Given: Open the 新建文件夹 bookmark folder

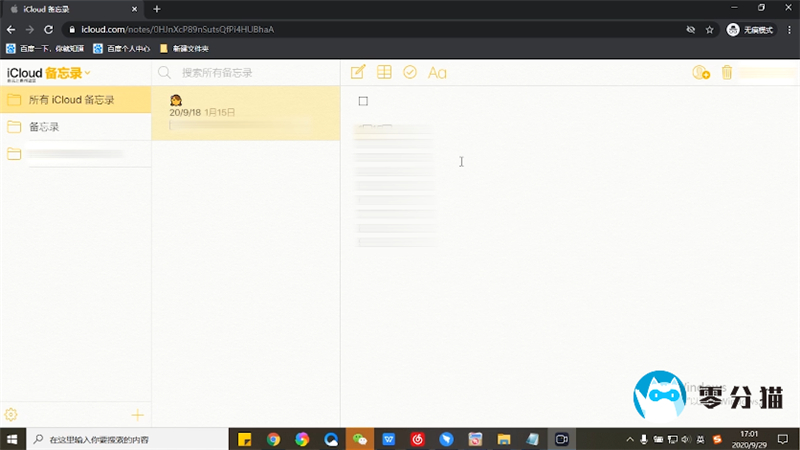Looking at the screenshot, I should point(183,48).
